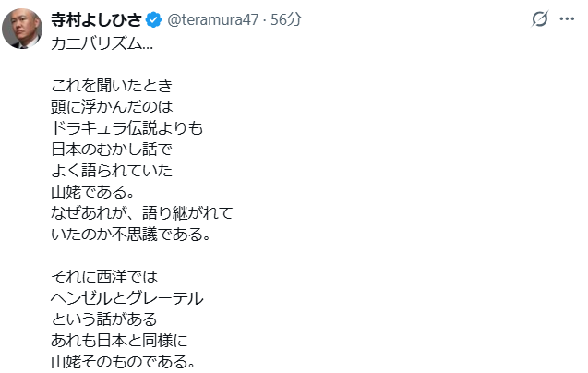Click the line これを聞いたとき
This screenshot has height=373, width=588.
point(114,86)
